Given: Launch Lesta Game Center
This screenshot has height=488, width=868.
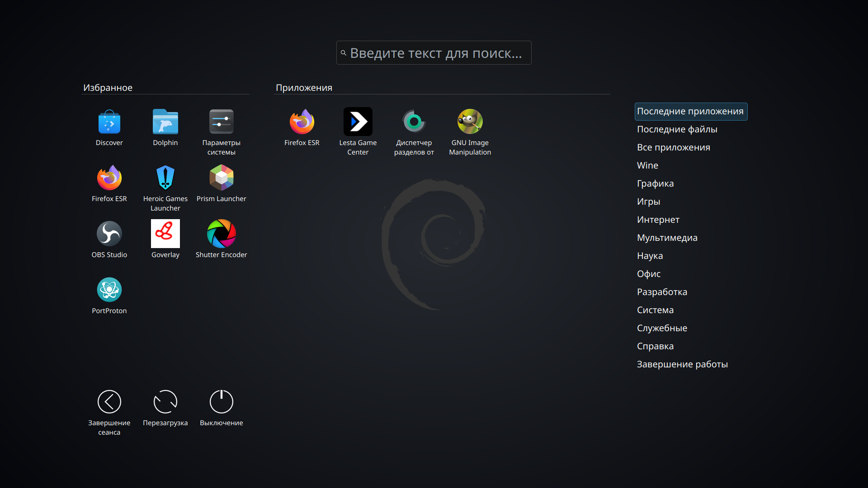Looking at the screenshot, I should tap(358, 122).
